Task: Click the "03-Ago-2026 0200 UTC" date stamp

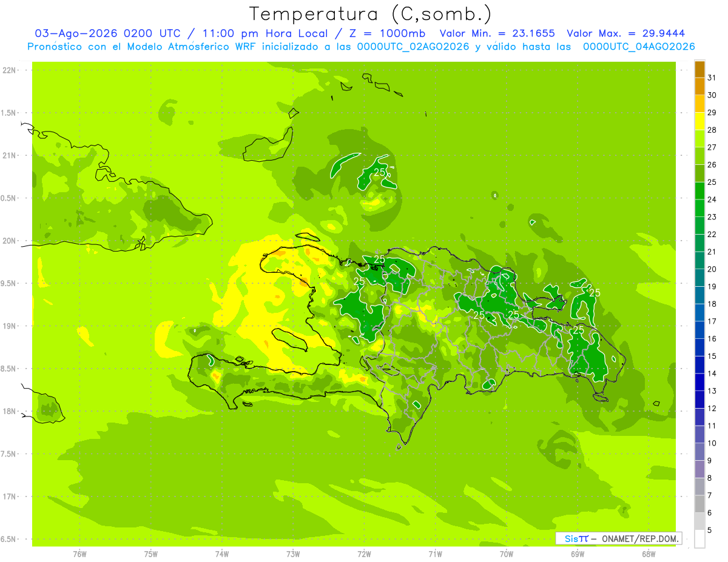Action: click(x=108, y=34)
